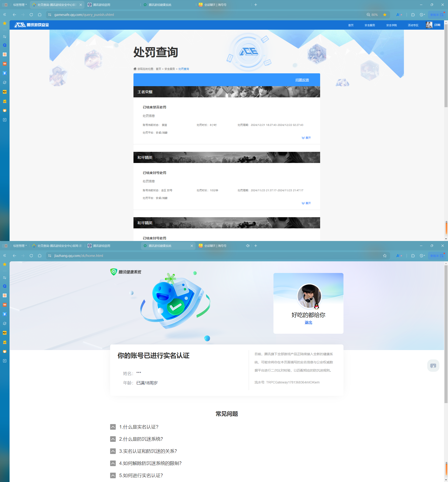The image size is (448, 482).
Task: Toggle the yellow bookmark star in top address bar
Action: click(385, 14)
